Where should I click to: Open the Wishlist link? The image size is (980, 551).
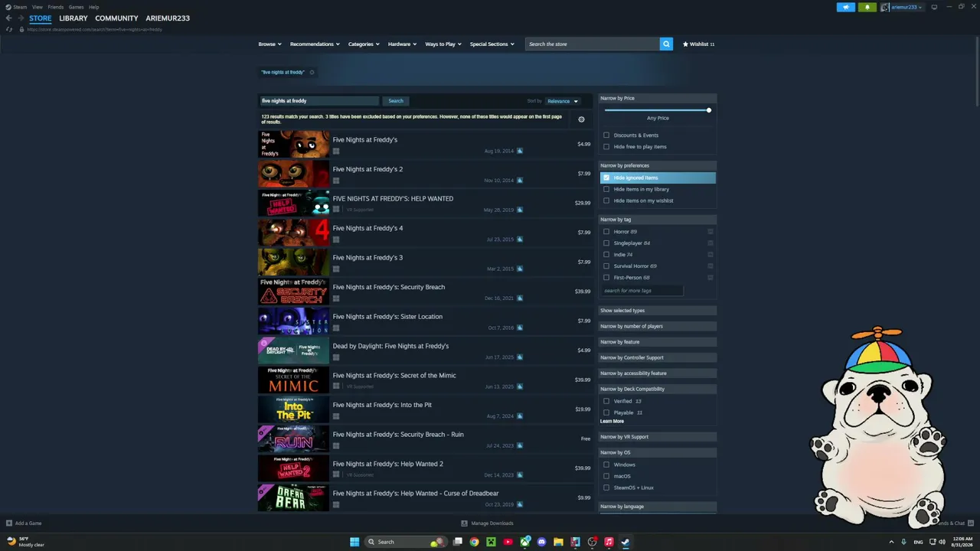click(698, 44)
